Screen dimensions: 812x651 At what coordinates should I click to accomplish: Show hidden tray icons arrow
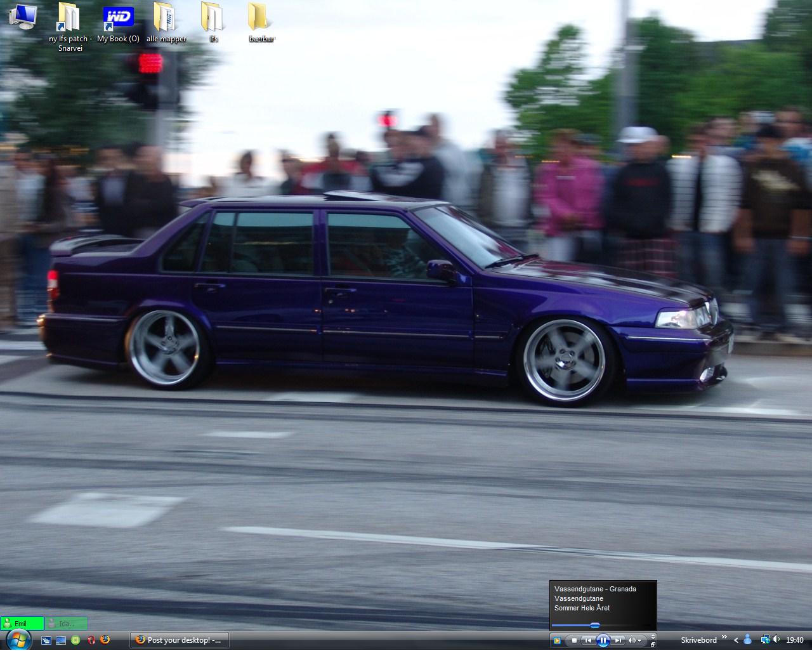tap(736, 640)
